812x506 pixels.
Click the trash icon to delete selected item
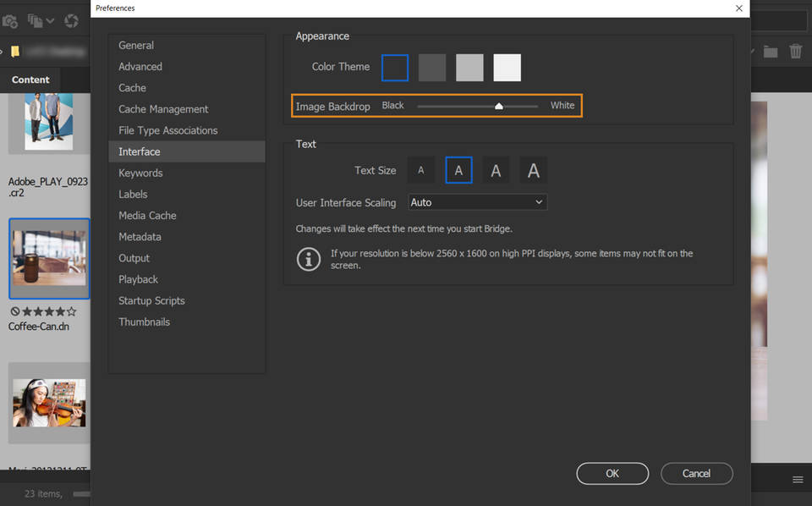point(796,51)
